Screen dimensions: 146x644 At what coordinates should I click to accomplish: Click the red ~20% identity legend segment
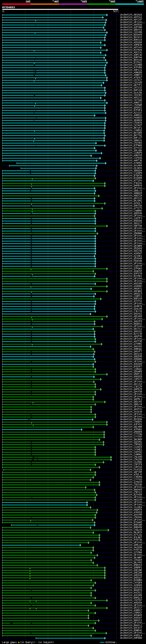16,4
